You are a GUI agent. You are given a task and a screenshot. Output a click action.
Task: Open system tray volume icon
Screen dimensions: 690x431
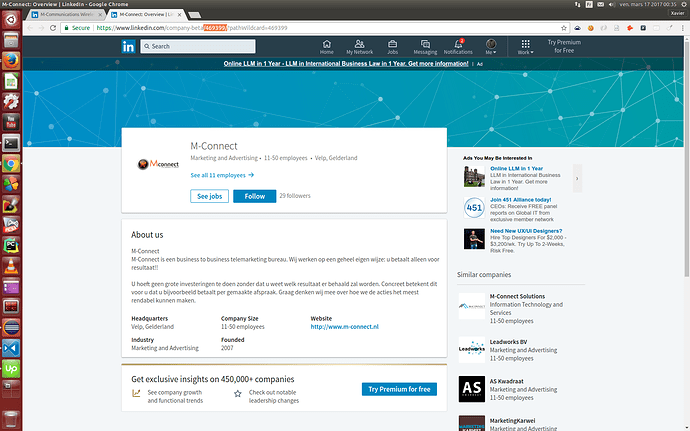612,4
